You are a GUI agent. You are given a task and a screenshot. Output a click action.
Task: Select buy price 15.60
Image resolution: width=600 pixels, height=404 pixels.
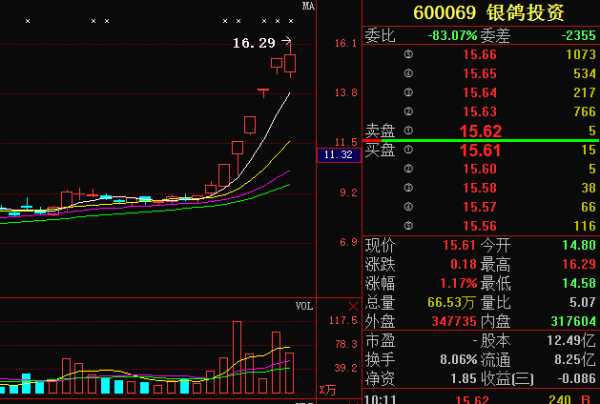(480, 169)
